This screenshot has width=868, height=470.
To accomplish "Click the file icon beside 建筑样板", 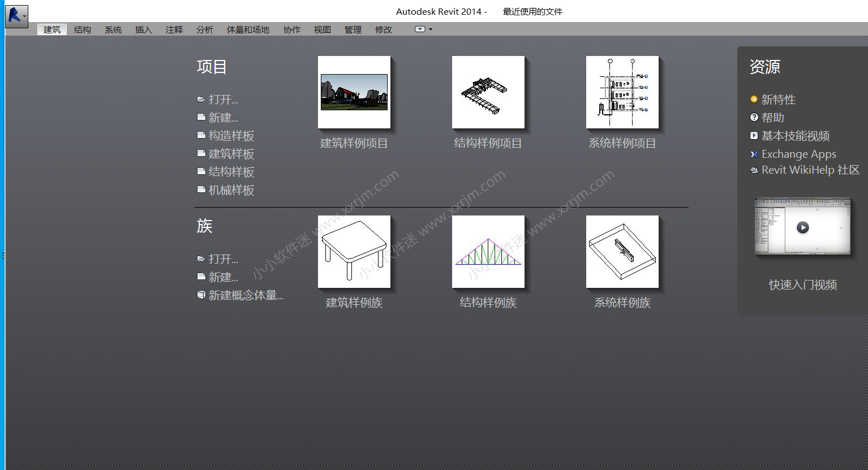I will coord(201,153).
